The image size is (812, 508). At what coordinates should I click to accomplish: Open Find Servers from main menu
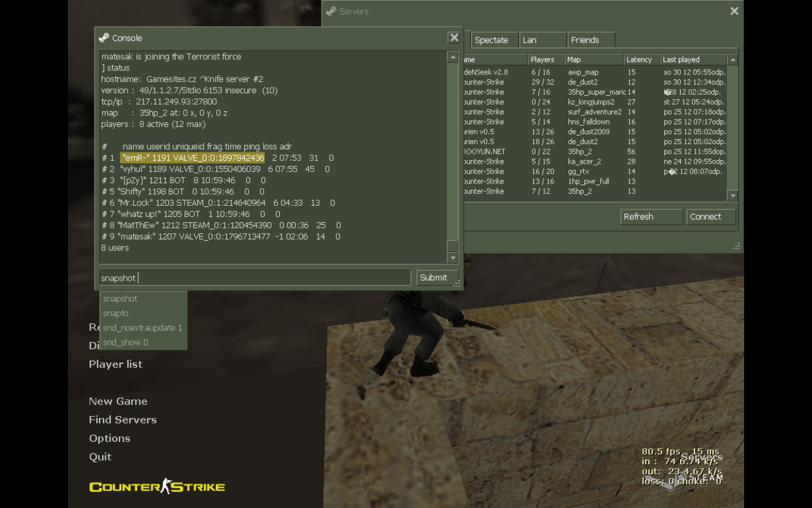(122, 420)
